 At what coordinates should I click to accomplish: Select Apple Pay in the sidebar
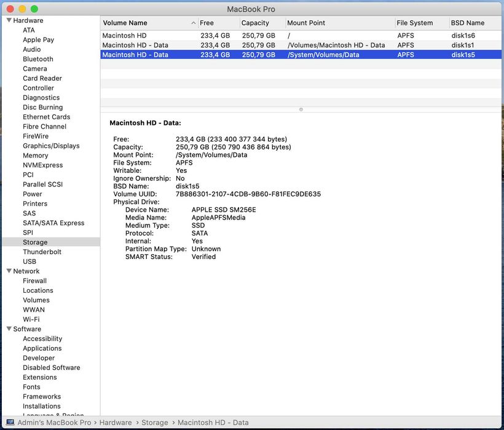[x=38, y=39]
